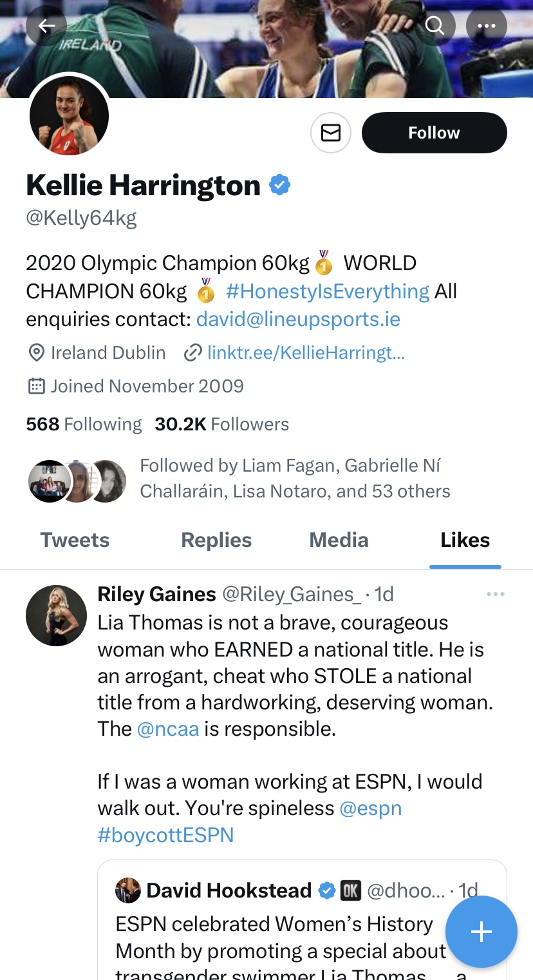The height and width of the screenshot is (980, 533).
Task: Tap Riley Gaines' avatar image
Action: pos(56,615)
